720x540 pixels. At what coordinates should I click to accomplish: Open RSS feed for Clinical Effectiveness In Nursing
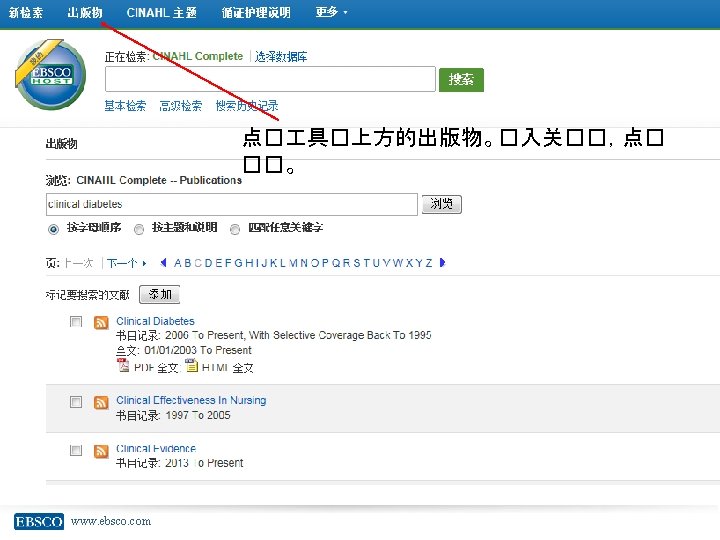click(x=101, y=402)
